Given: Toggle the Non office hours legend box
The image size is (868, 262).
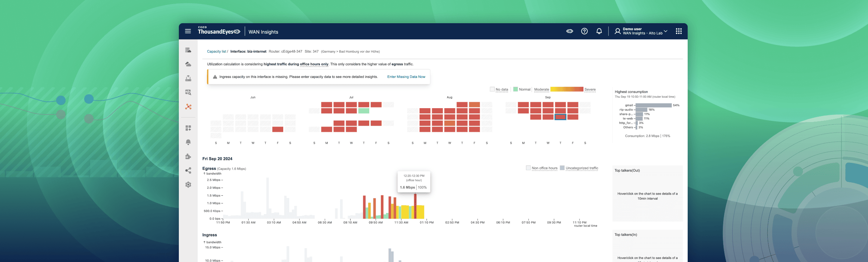Looking at the screenshot, I should 528,168.
